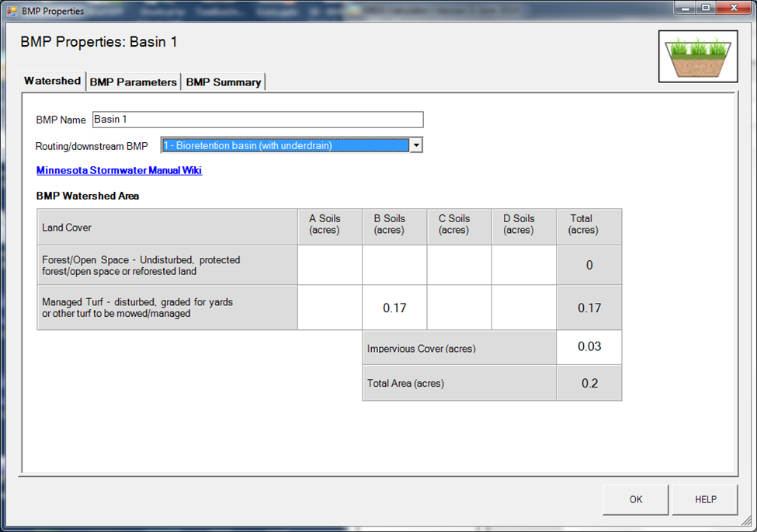Viewport: 757px width, 532px height.
Task: Open the Minnesota Stormwater Manual Wiki link
Action: 119,170
